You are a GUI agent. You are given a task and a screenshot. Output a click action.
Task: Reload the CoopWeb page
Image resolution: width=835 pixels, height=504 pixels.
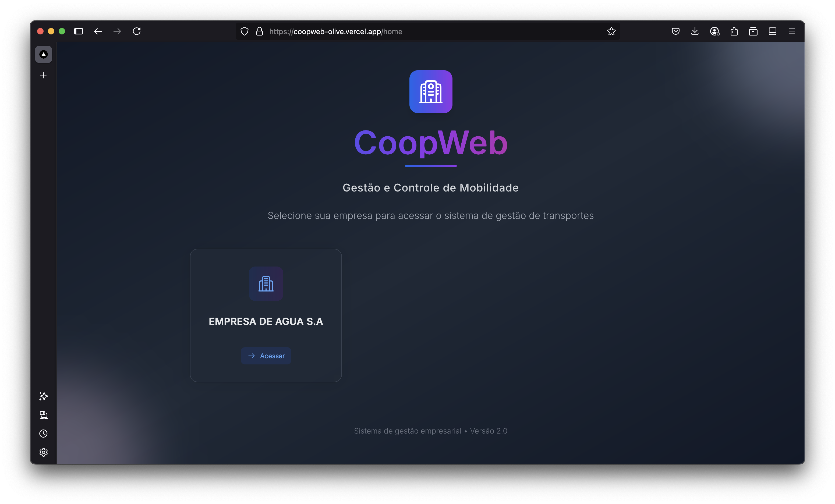point(137,31)
